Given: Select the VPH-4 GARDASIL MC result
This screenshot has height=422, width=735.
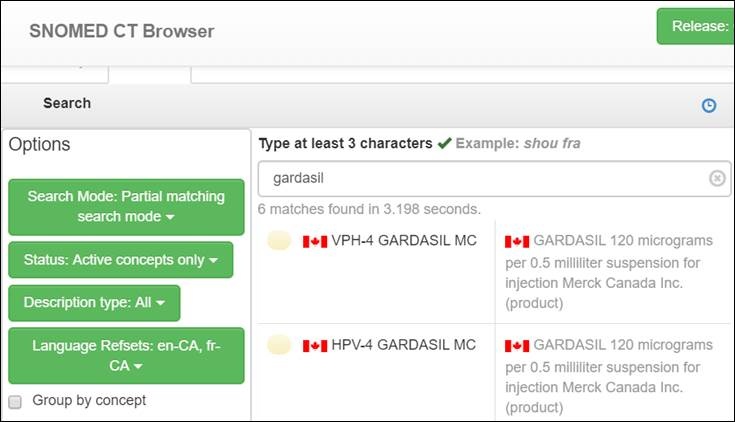Looking at the screenshot, I should pos(404,241).
